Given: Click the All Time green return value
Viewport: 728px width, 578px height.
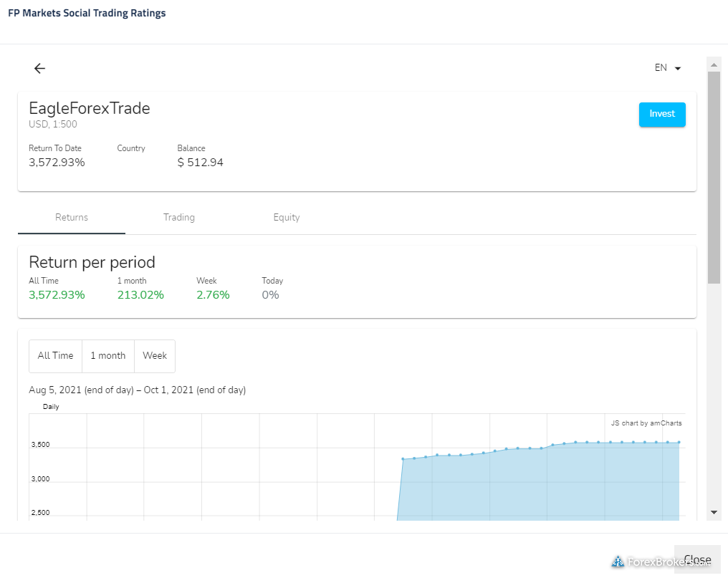Looking at the screenshot, I should (57, 295).
